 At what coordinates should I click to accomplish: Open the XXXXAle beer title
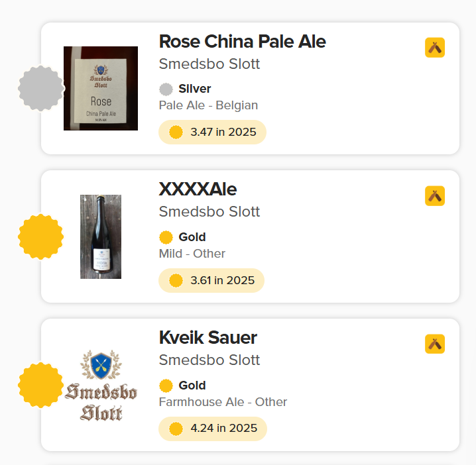198,189
